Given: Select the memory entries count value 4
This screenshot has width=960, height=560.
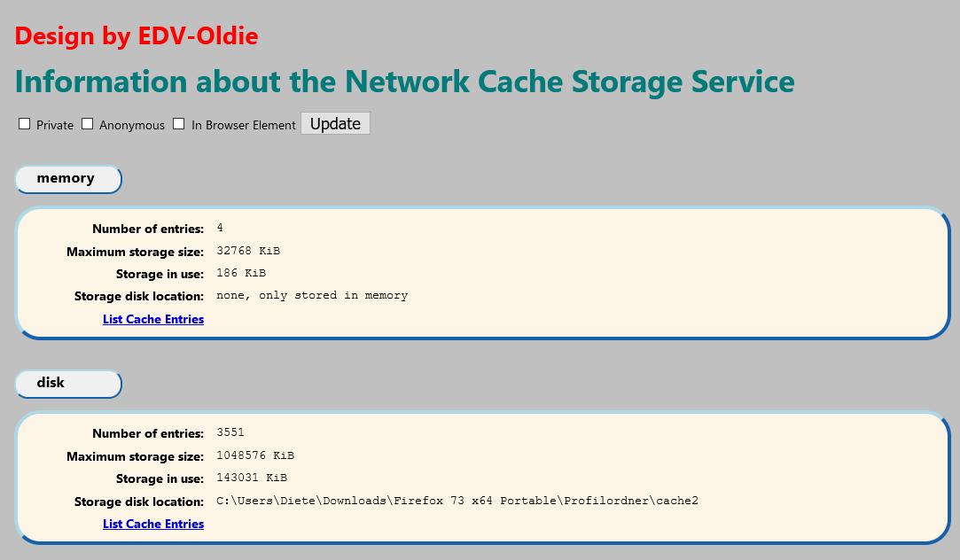Looking at the screenshot, I should tap(220, 229).
